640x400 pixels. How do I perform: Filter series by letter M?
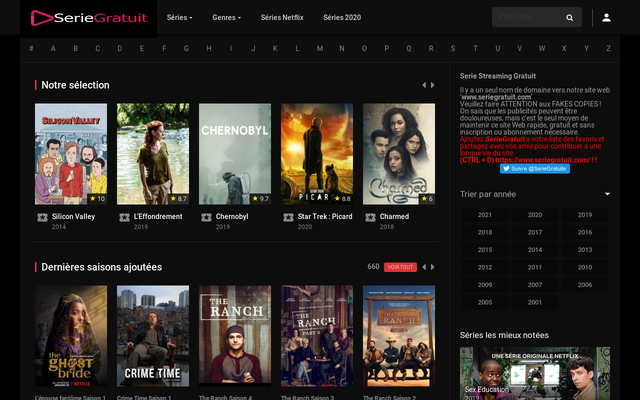[320, 49]
